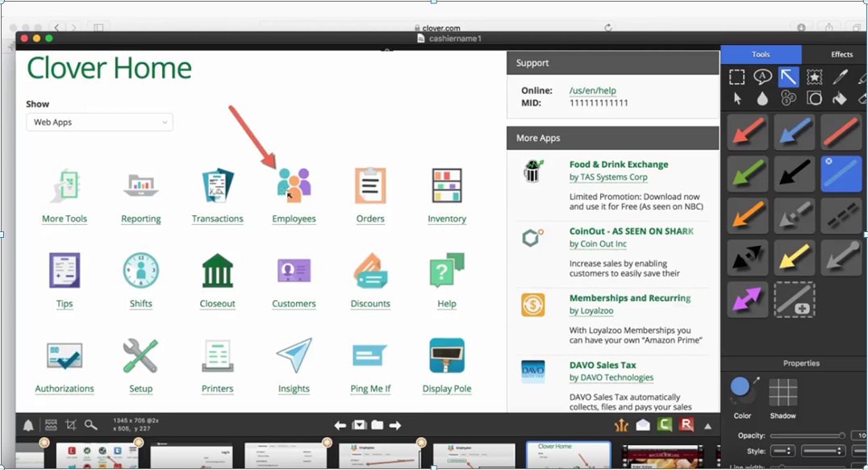Open the Authorizations app icon

click(65, 356)
